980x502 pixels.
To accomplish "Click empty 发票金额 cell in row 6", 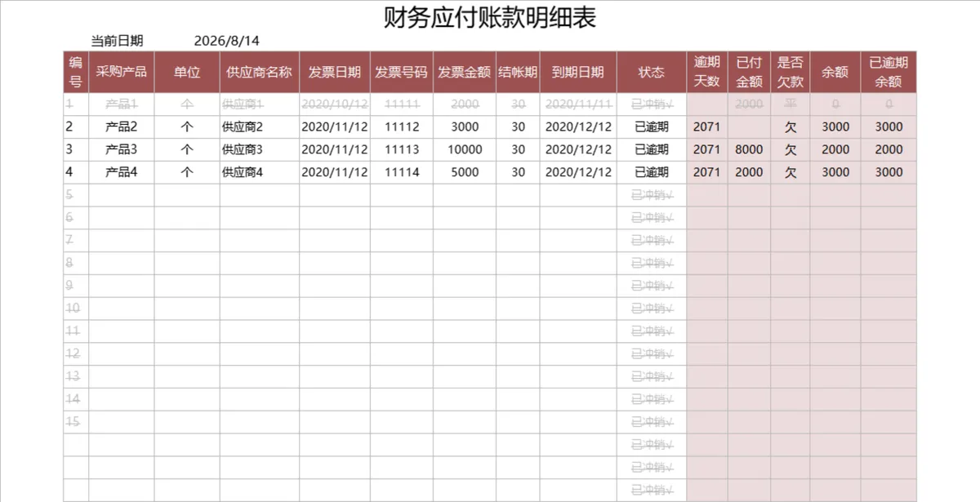I will [x=464, y=218].
